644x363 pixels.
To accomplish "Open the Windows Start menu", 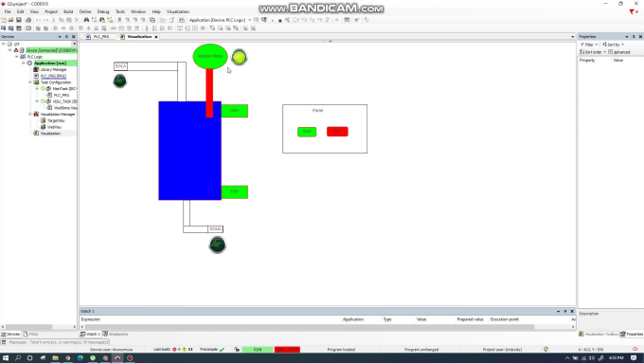I will (6, 358).
